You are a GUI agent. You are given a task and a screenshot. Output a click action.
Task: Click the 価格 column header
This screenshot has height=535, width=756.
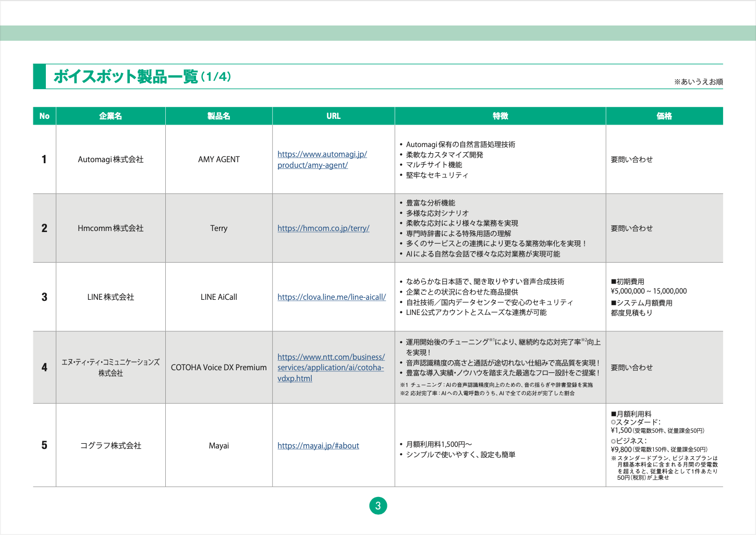(x=664, y=116)
